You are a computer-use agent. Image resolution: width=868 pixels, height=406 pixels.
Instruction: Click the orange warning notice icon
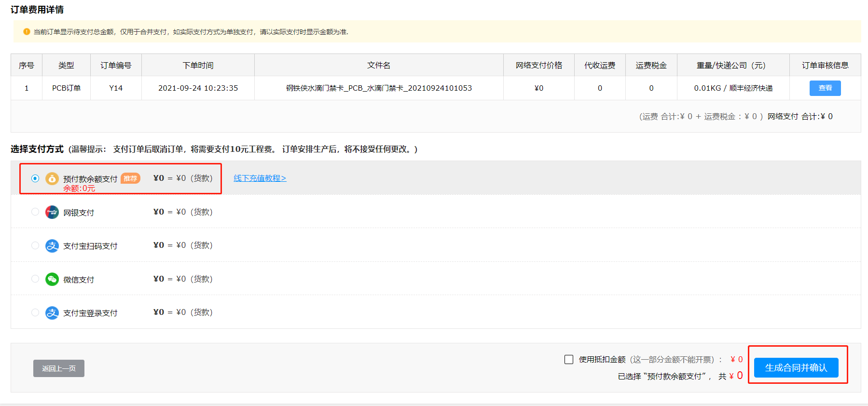click(x=27, y=32)
